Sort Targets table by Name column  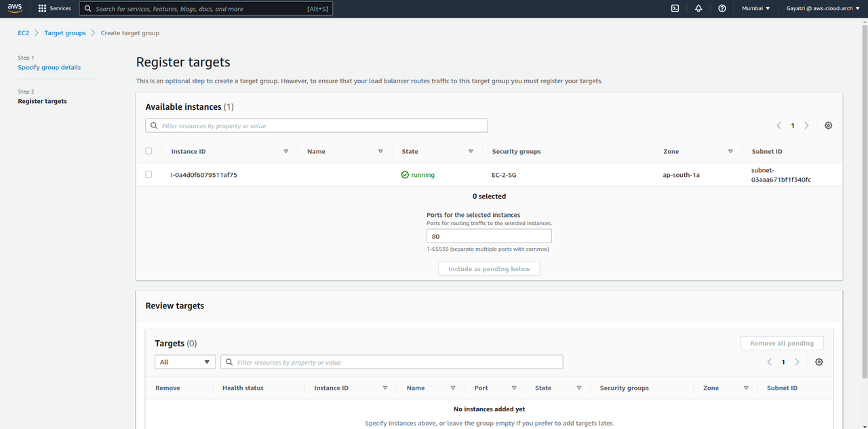[453, 388]
